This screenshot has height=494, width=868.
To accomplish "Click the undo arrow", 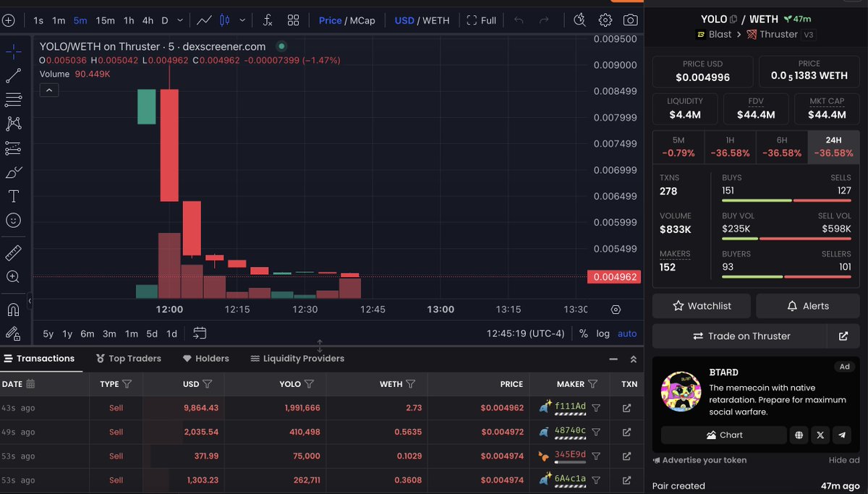I will point(519,20).
